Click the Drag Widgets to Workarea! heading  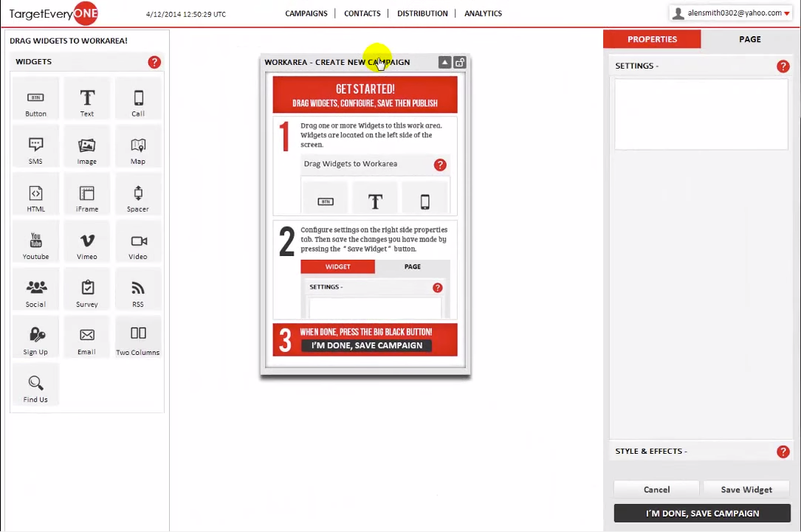69,41
